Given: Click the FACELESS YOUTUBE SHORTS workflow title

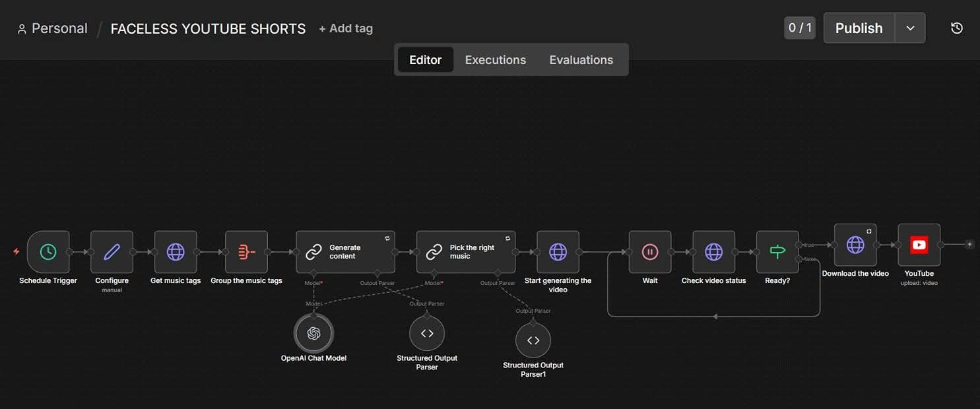Looking at the screenshot, I should pyautogui.click(x=208, y=28).
